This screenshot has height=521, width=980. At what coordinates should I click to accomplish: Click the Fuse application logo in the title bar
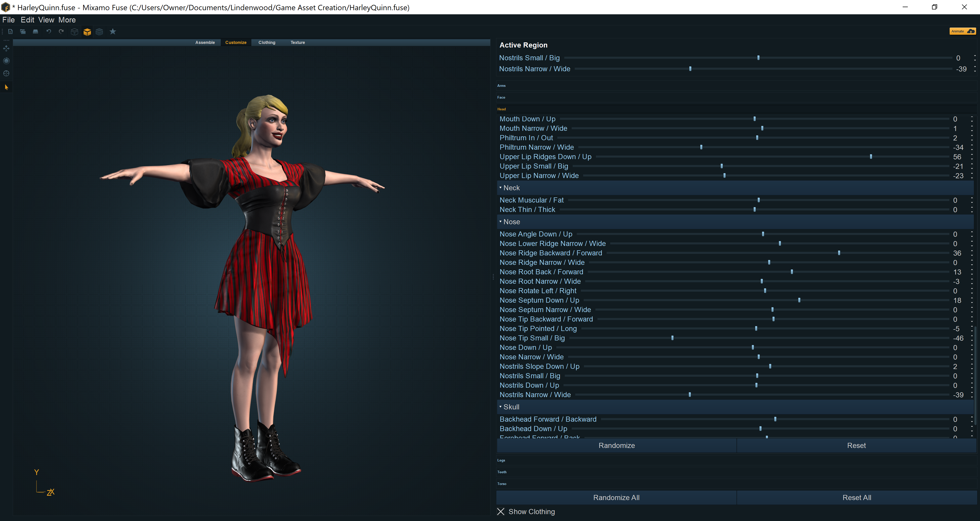click(x=5, y=7)
